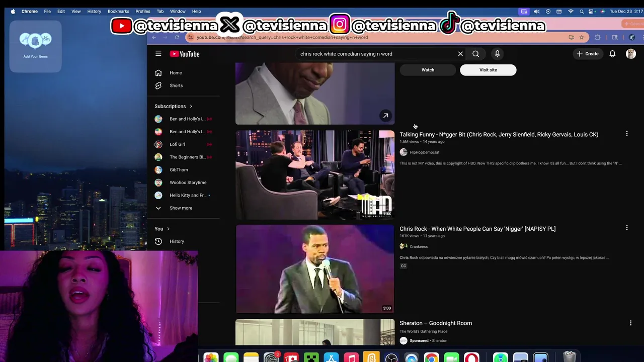Open the YouTube account avatar menu
Image resolution: width=644 pixels, height=362 pixels.
coord(630,54)
